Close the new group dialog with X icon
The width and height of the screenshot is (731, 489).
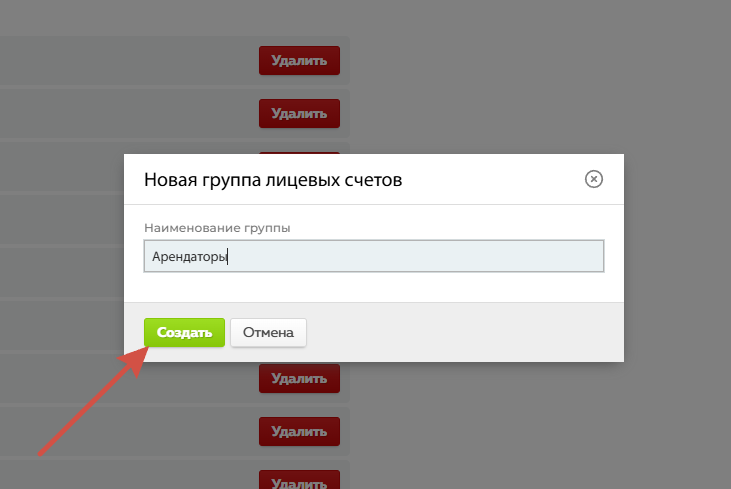pyautogui.click(x=593, y=179)
